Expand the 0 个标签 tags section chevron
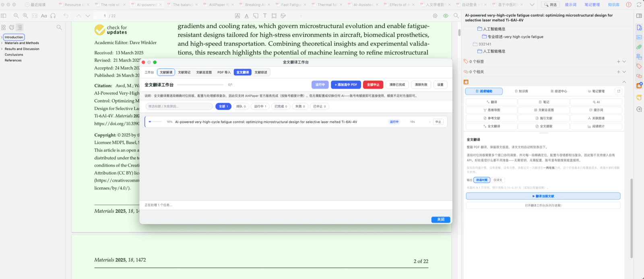 624,62
